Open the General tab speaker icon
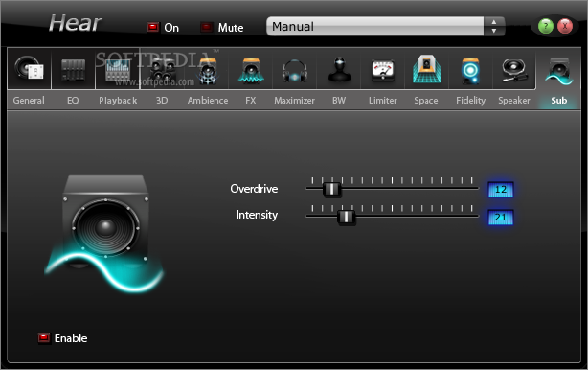The height and width of the screenshot is (370, 588). (x=30, y=68)
